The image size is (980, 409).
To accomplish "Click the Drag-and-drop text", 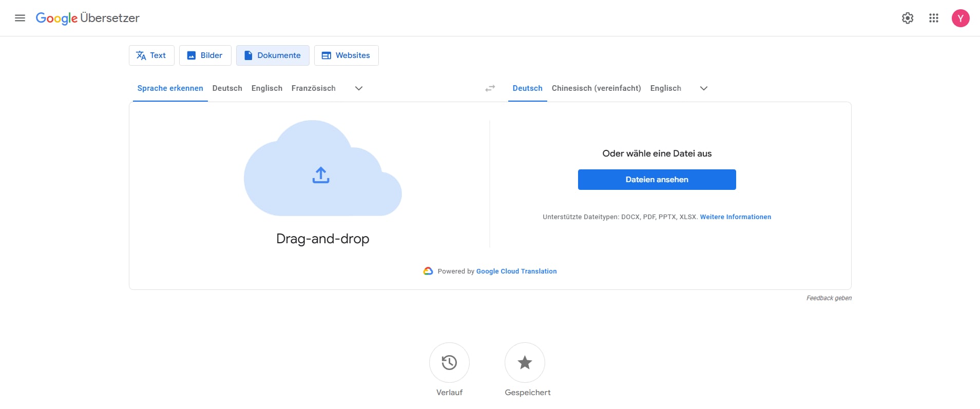I will [x=323, y=239].
